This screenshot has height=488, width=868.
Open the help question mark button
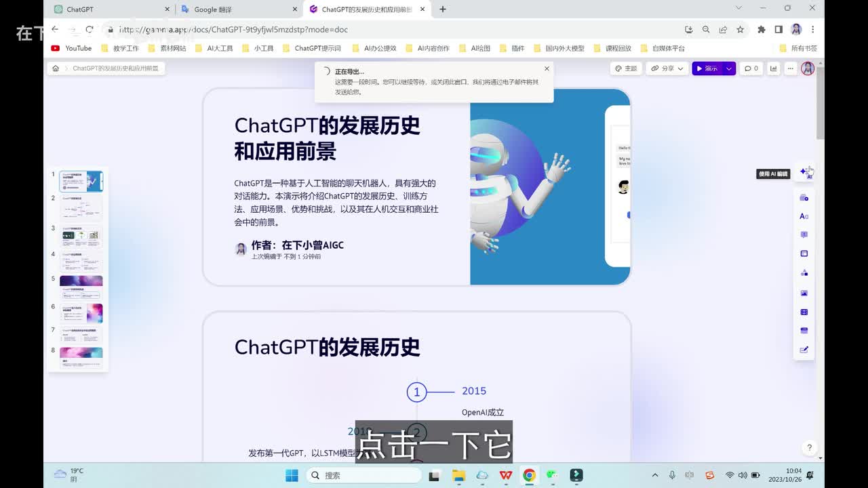tap(809, 448)
